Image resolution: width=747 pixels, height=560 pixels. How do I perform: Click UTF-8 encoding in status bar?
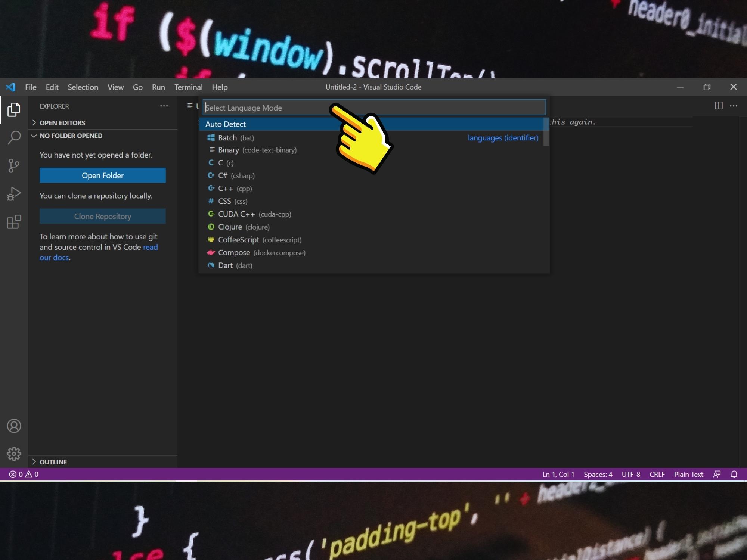(631, 474)
